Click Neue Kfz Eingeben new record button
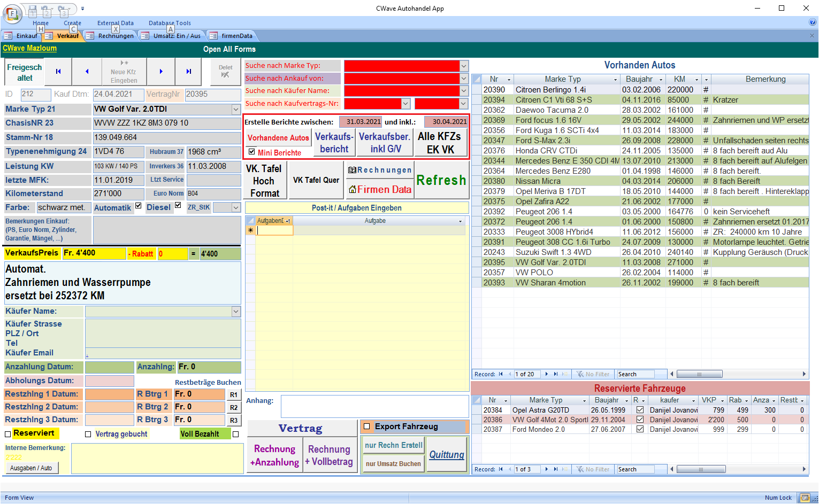This screenshot has height=504, width=819. [124, 72]
